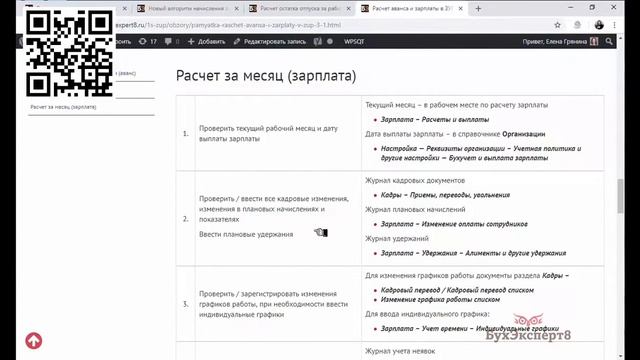Click the grey extension icon beside the star
The width and height of the screenshot is (640, 360).
577,25
